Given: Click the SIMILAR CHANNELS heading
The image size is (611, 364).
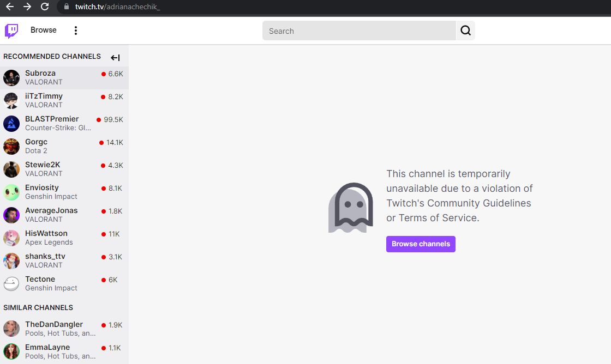Looking at the screenshot, I should (38, 307).
